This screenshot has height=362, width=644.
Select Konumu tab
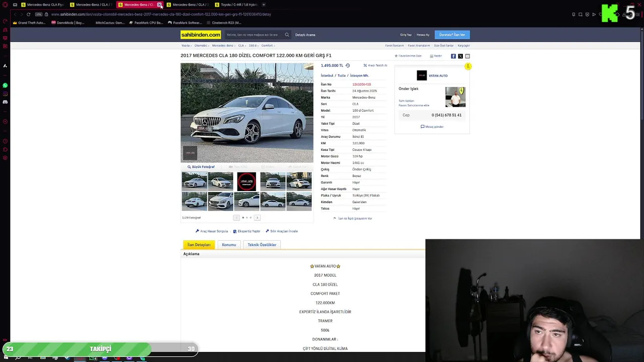pyautogui.click(x=229, y=245)
